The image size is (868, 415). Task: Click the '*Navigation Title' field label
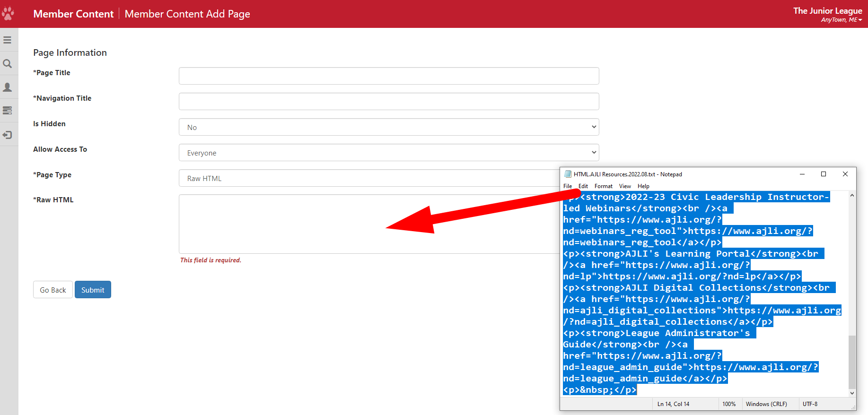pyautogui.click(x=62, y=98)
